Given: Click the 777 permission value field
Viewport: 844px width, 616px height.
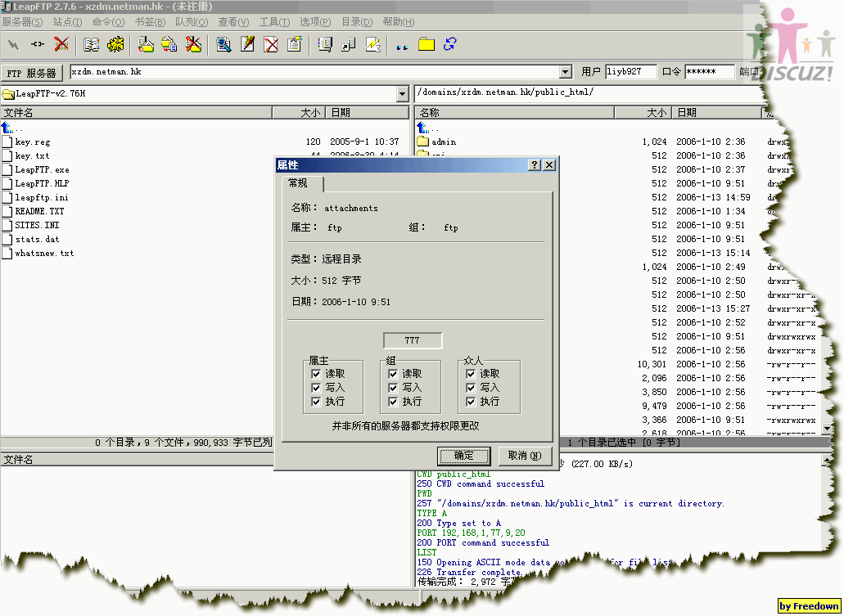Looking at the screenshot, I should (413, 340).
